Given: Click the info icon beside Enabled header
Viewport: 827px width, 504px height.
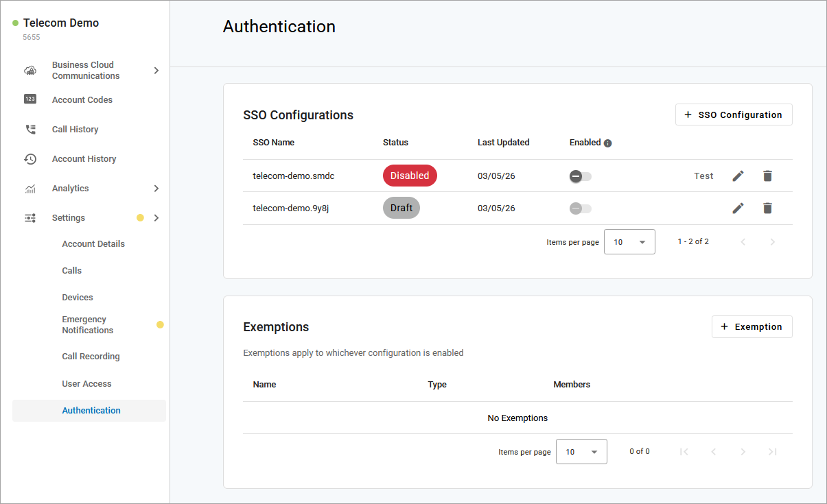Looking at the screenshot, I should 607,143.
